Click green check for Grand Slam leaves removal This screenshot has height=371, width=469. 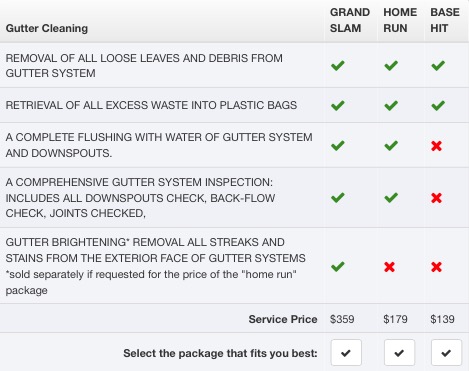338,65
